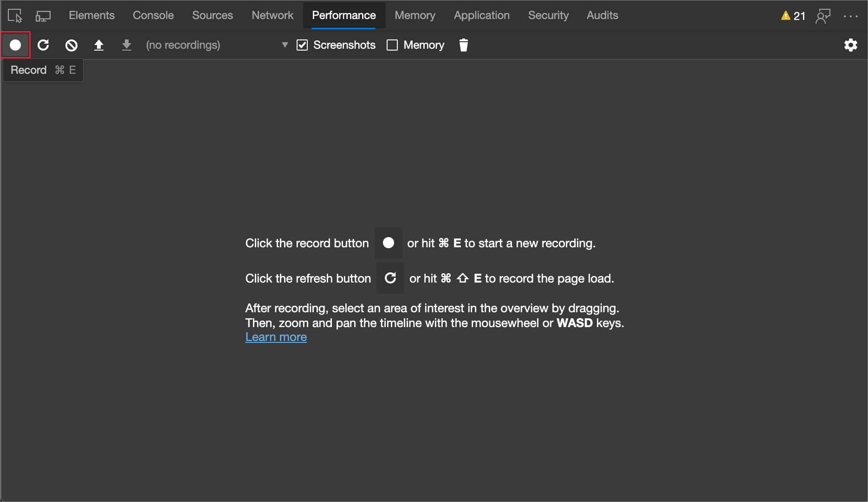Image resolution: width=868 pixels, height=502 pixels.
Task: Open the warnings count showing 21
Action: pyautogui.click(x=793, y=16)
